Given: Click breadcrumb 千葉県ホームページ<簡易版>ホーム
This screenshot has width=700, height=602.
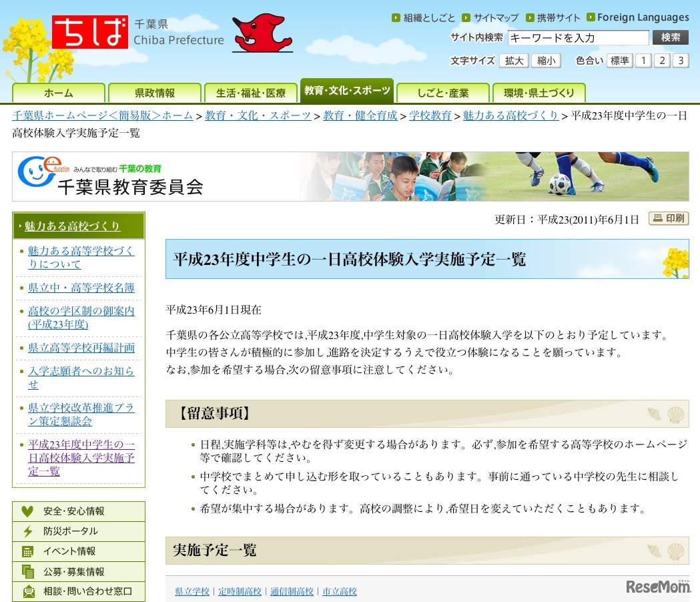Looking at the screenshot, I should [x=103, y=115].
